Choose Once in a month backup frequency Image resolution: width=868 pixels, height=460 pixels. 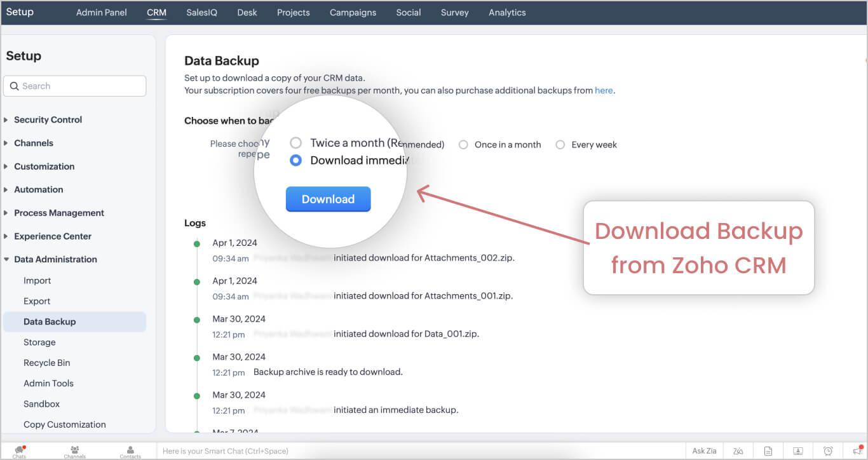(x=463, y=144)
